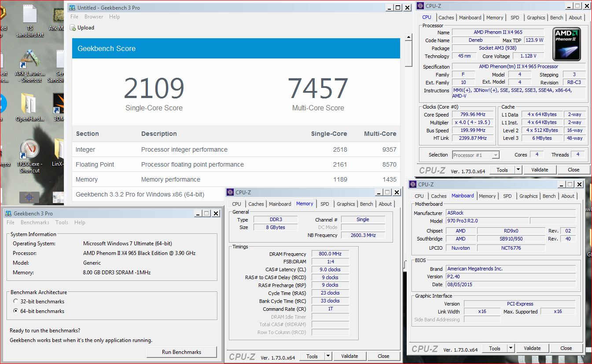Open File menu in Untitled Geekbench window
This screenshot has height=364, width=592.
74,17
